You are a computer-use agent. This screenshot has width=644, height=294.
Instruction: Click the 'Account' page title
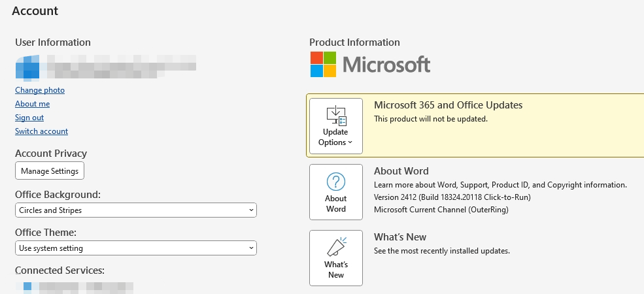coord(35,10)
